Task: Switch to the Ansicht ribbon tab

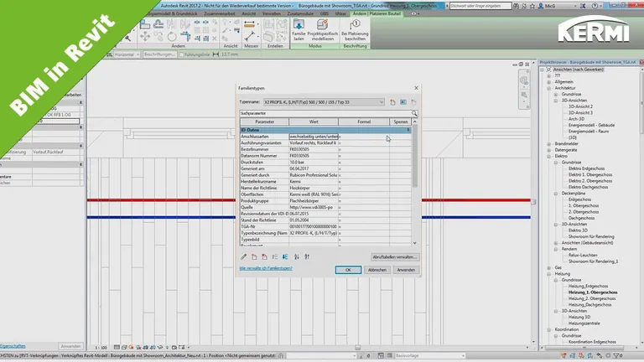Action: (249, 14)
